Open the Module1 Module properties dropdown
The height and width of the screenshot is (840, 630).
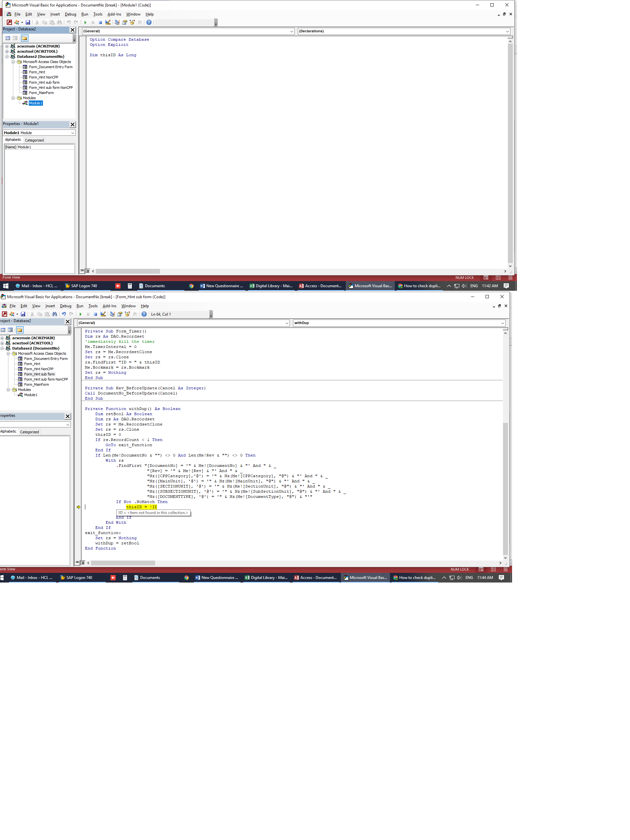73,133
